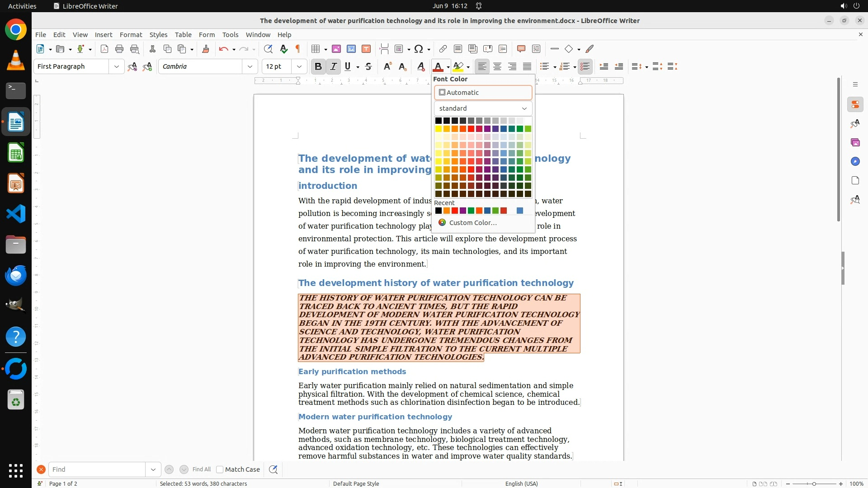This screenshot has height=488, width=868.
Task: Enable the Match Case checkbox
Action: pos(220,469)
